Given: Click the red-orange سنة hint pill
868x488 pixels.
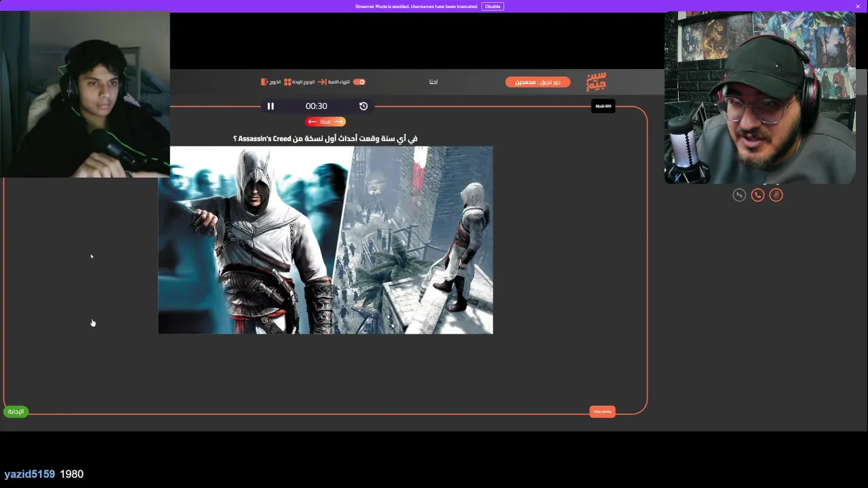Looking at the screenshot, I should tap(325, 121).
